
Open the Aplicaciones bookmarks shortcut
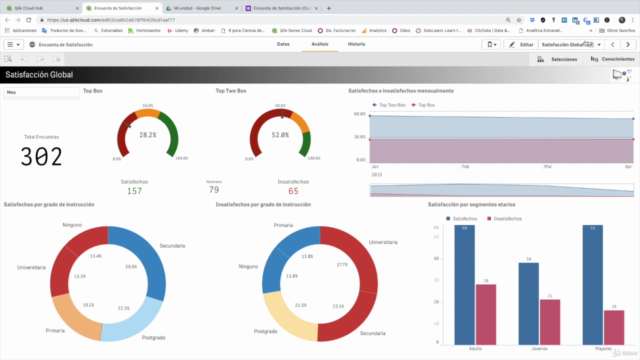click(x=20, y=31)
